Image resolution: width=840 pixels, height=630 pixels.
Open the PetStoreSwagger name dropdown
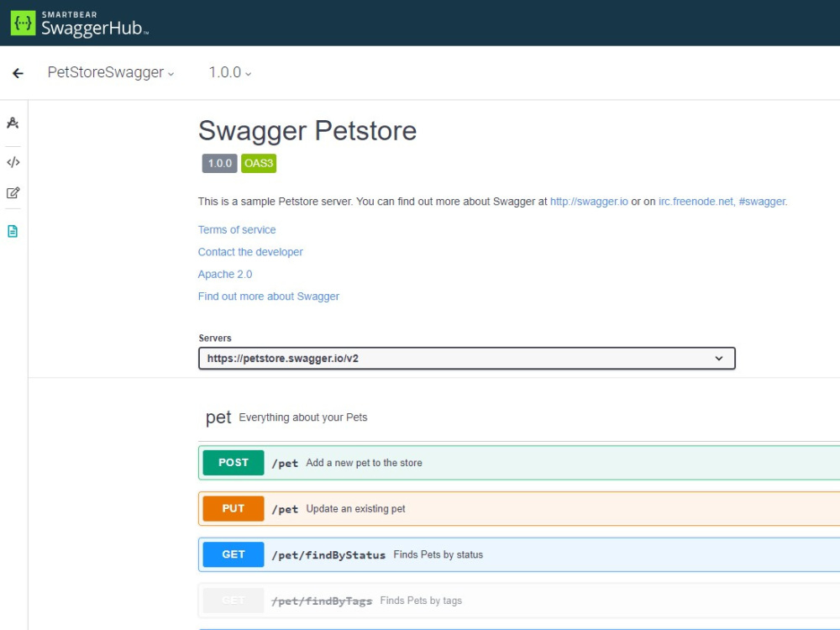pyautogui.click(x=111, y=73)
